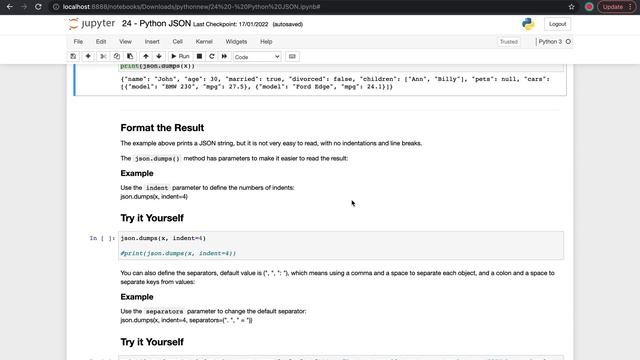Click the JSON output text cell
640x360 pixels.
tap(335, 83)
